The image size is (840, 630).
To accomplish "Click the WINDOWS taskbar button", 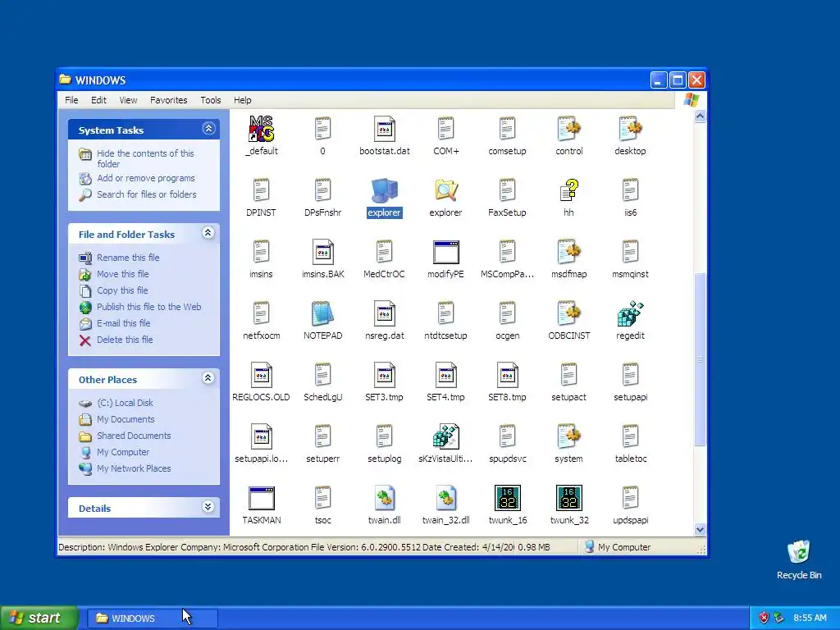I will click(x=152, y=619).
